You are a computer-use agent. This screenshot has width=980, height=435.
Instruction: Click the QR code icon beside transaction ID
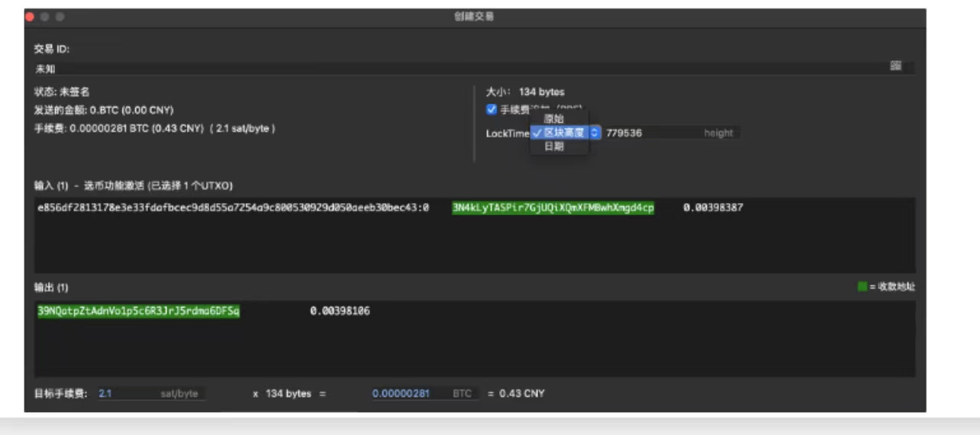(x=895, y=67)
